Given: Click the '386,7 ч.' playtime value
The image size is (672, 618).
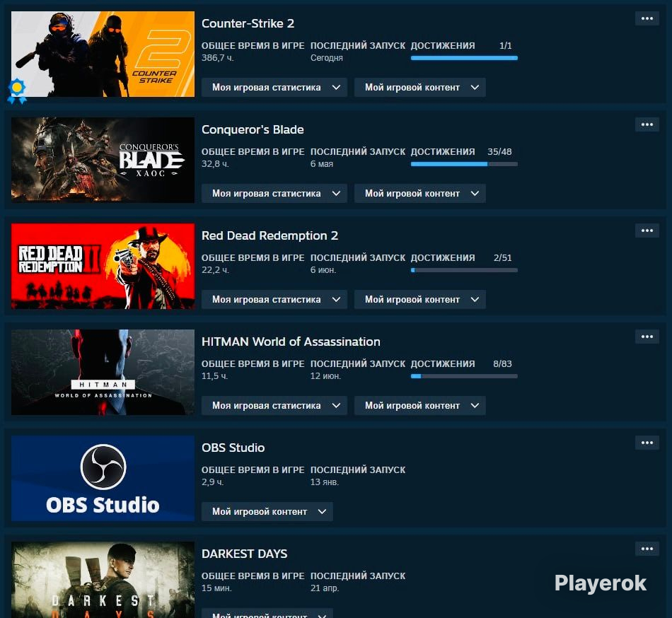Looking at the screenshot, I should [x=218, y=58].
